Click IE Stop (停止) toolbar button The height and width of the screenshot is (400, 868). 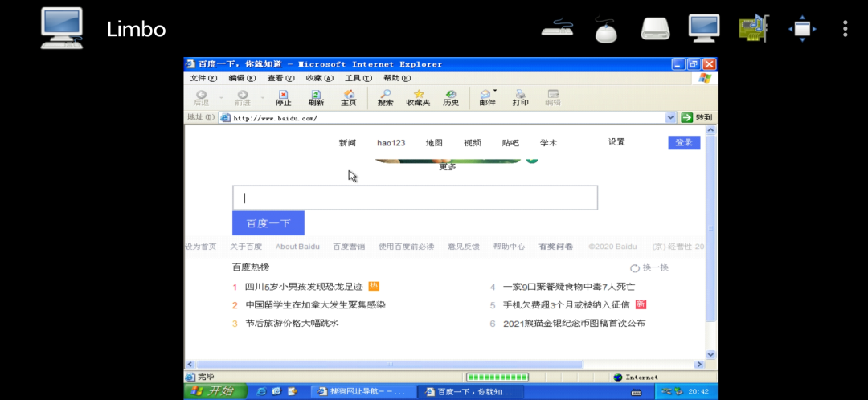(284, 98)
